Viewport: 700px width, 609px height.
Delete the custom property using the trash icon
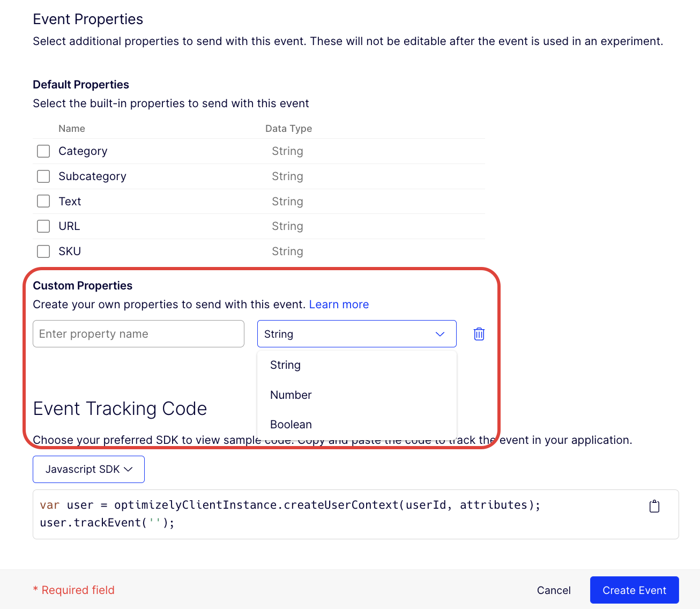479,333
